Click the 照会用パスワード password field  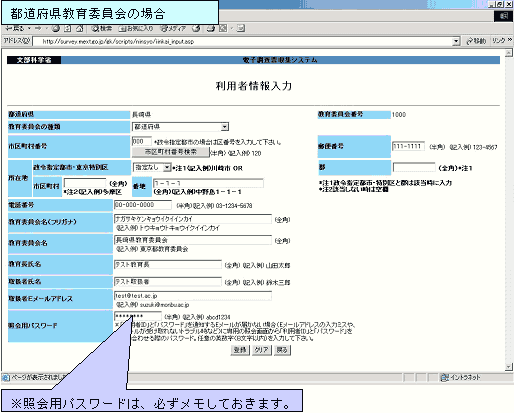coord(138,316)
